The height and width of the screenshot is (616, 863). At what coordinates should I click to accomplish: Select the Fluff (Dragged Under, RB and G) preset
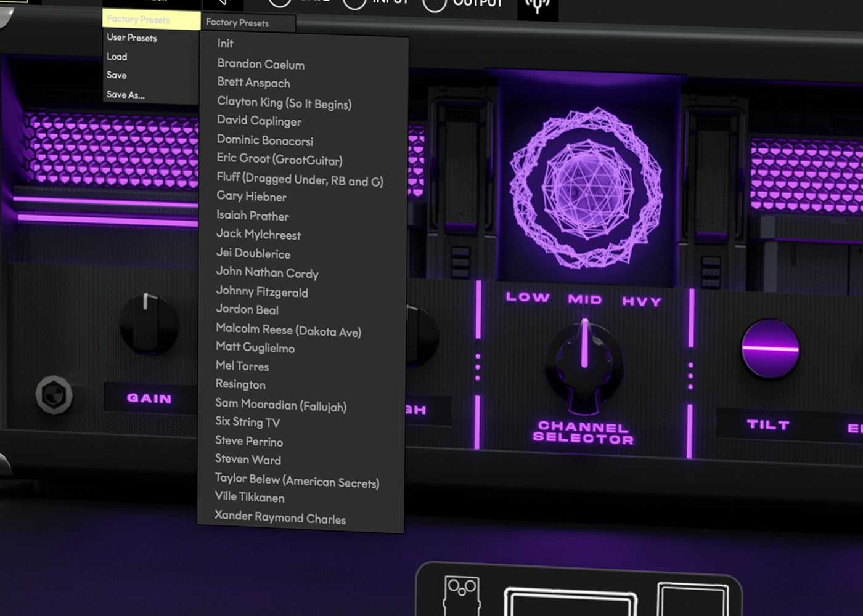(300, 179)
